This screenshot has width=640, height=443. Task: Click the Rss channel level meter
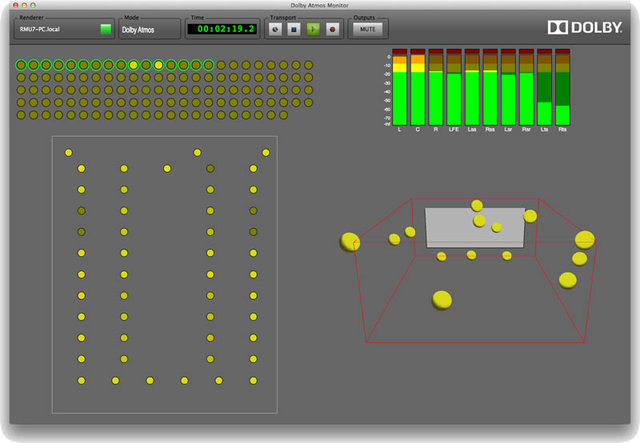coord(490,87)
